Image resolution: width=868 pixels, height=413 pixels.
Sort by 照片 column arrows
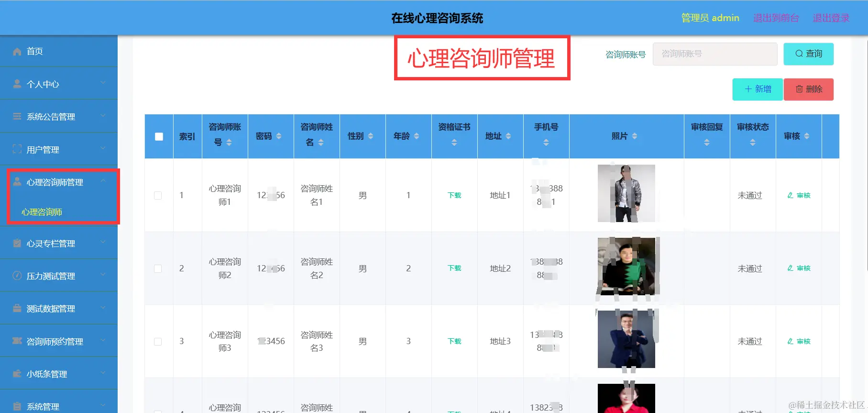[x=635, y=136]
